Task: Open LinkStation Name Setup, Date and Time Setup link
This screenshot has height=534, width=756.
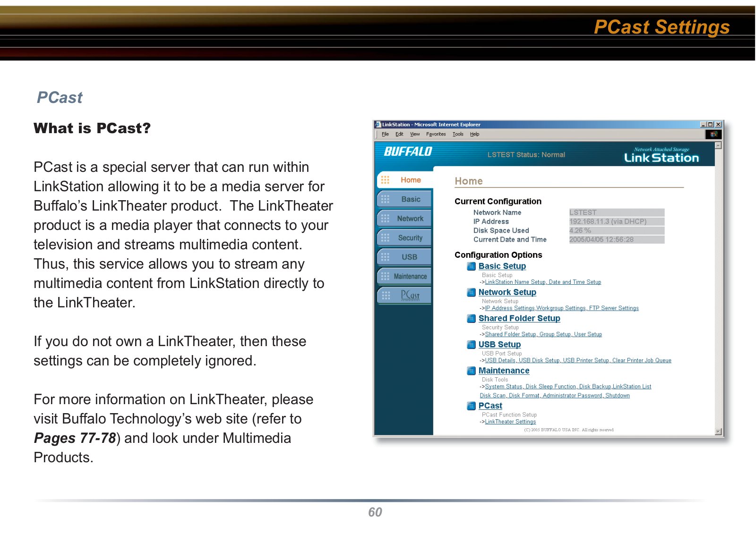Action: 543,282
